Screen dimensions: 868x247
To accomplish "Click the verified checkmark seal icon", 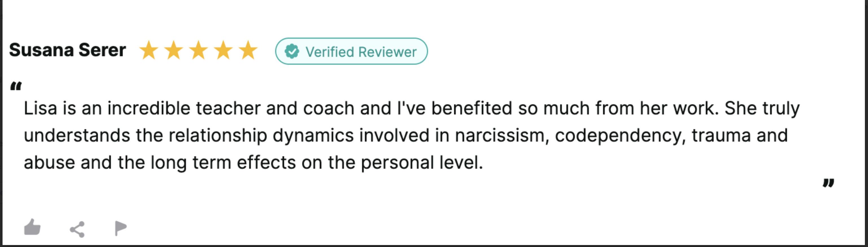I will click(291, 52).
